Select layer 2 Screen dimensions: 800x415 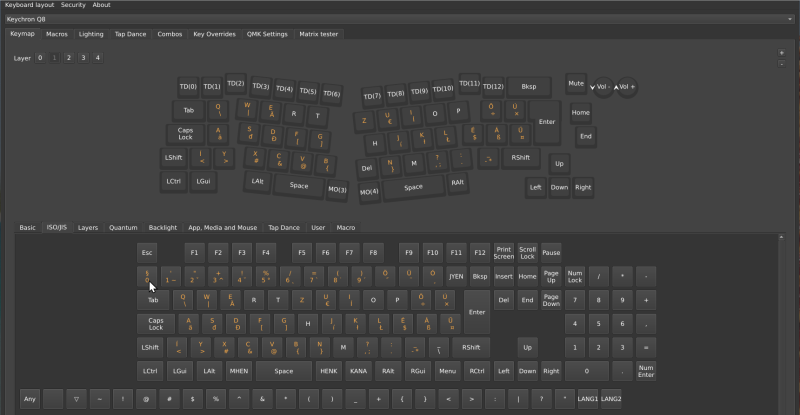coord(68,58)
